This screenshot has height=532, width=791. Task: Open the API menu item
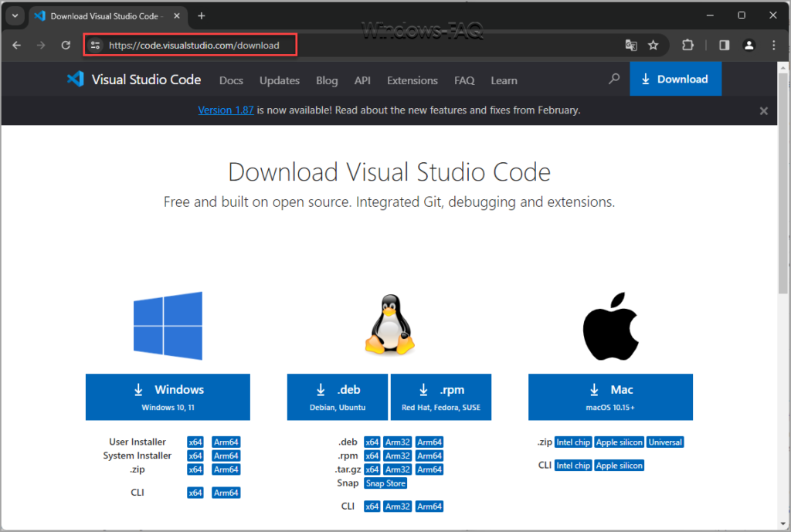pos(362,80)
